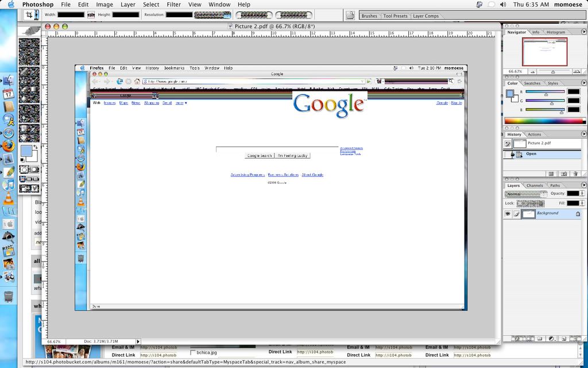Switch to Standard Screen Mode in toolbox

coord(22,179)
